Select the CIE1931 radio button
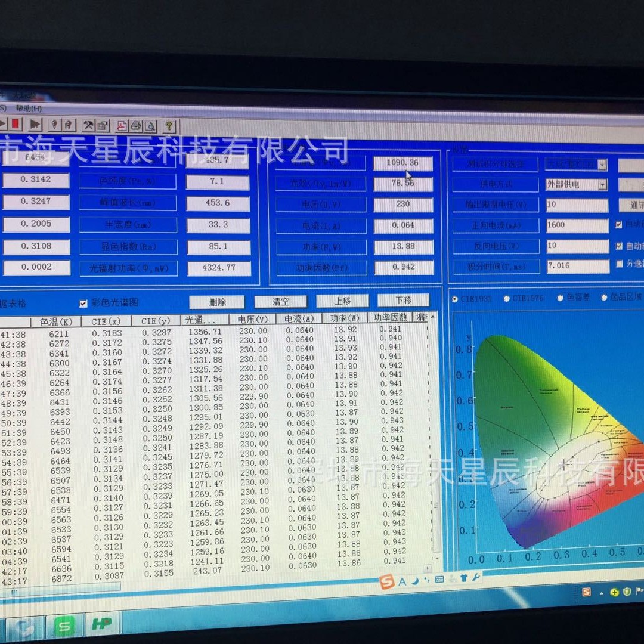Image resolution: width=644 pixels, height=644 pixels. [x=454, y=299]
